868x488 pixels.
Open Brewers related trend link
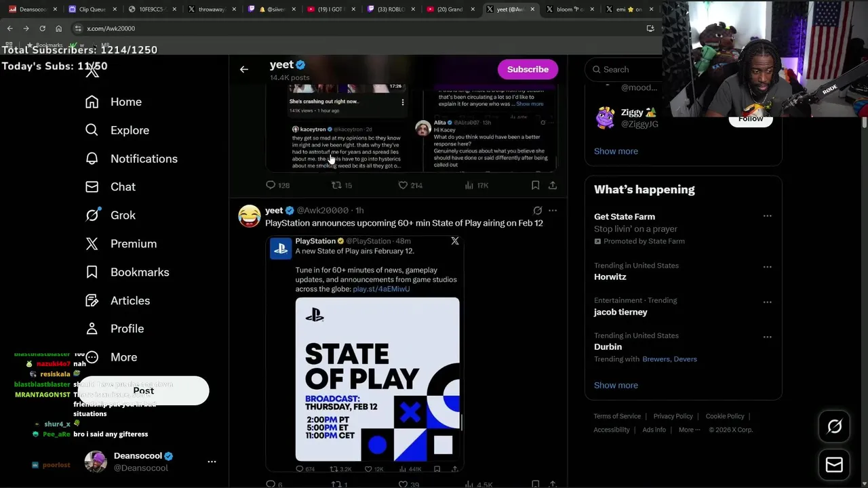click(x=656, y=359)
